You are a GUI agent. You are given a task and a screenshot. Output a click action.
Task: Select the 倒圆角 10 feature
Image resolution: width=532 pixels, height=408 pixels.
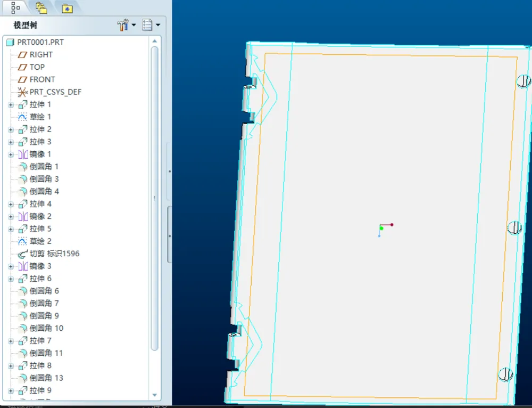pyautogui.click(x=46, y=328)
